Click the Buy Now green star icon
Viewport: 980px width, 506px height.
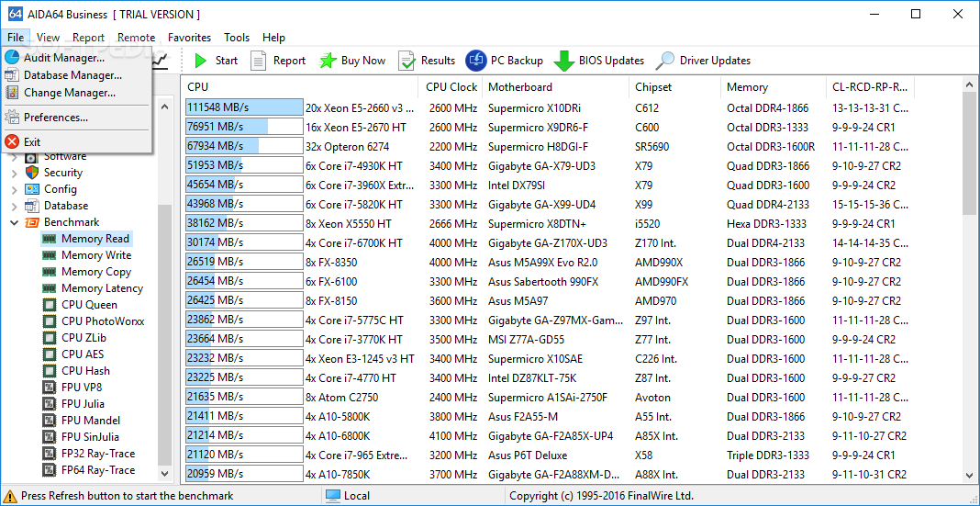click(329, 61)
